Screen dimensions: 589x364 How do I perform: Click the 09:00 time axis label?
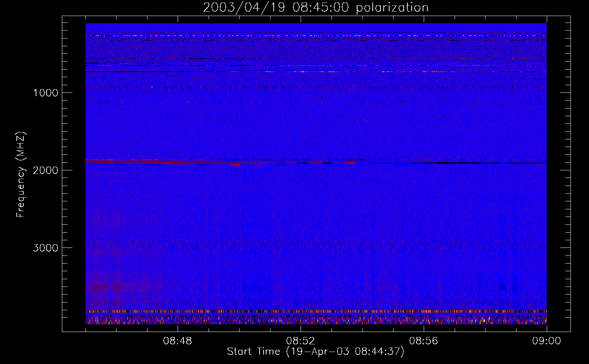(x=546, y=341)
